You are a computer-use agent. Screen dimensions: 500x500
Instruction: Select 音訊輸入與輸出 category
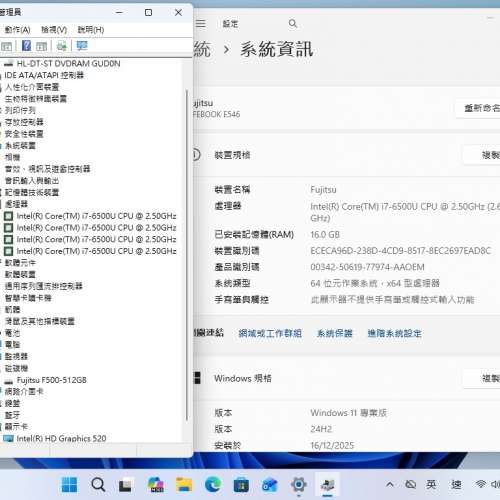coord(32,181)
